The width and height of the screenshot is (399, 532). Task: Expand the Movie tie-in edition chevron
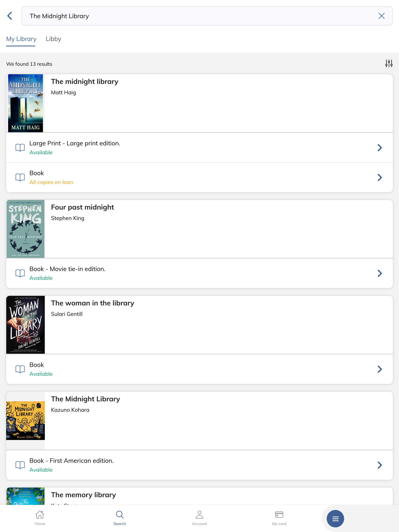379,273
